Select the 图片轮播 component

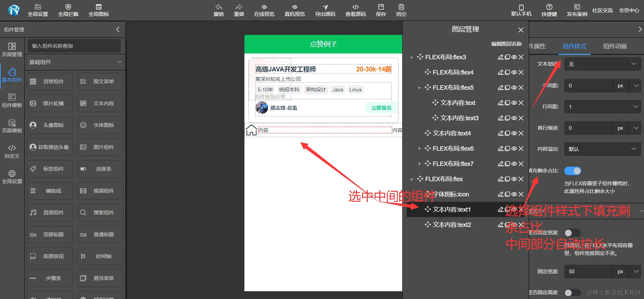[x=50, y=103]
